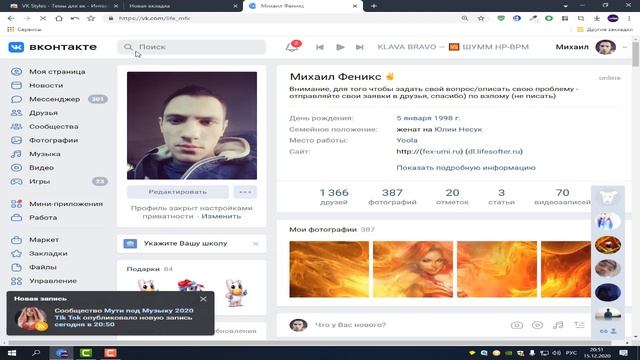This screenshot has height=360, width=640.
Task: Skip to next music track
Action: coord(360,47)
